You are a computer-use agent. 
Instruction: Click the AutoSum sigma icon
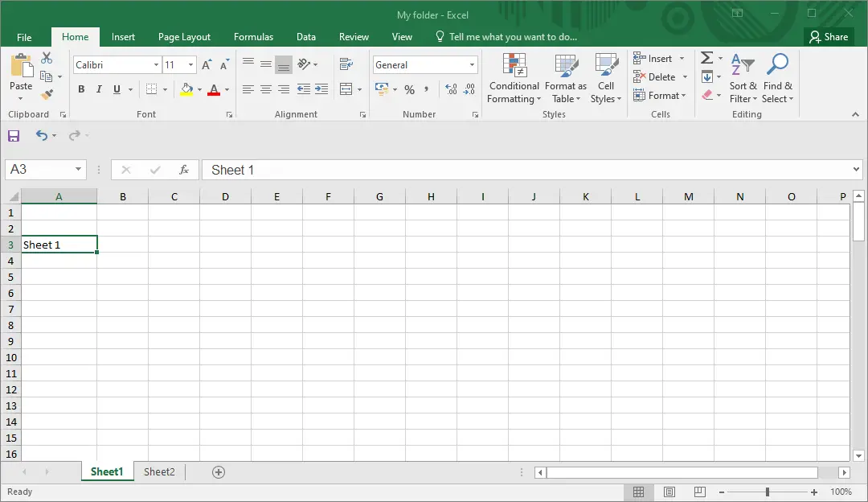[707, 58]
